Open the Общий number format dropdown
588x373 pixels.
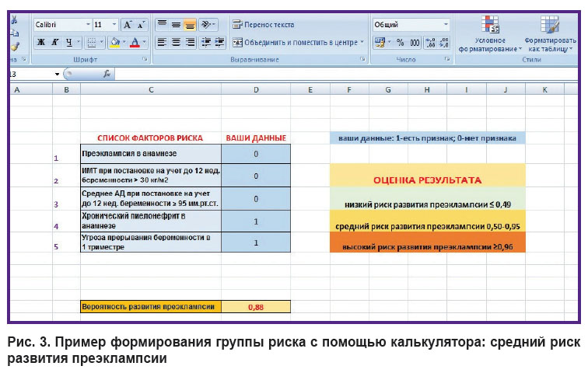(446, 25)
